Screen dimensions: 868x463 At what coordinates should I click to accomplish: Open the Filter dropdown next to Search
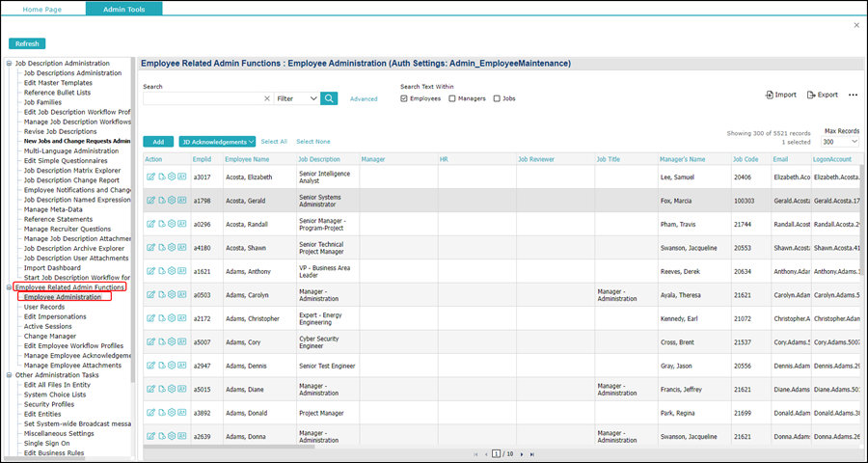[297, 98]
